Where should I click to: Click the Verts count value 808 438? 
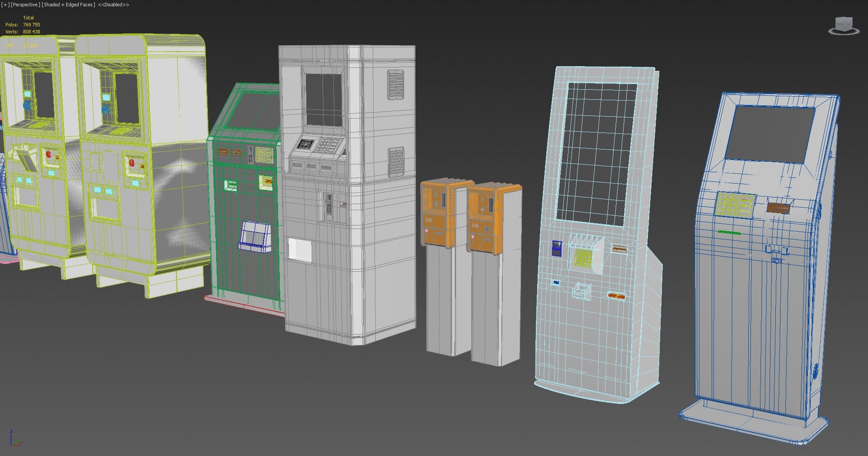(x=32, y=32)
